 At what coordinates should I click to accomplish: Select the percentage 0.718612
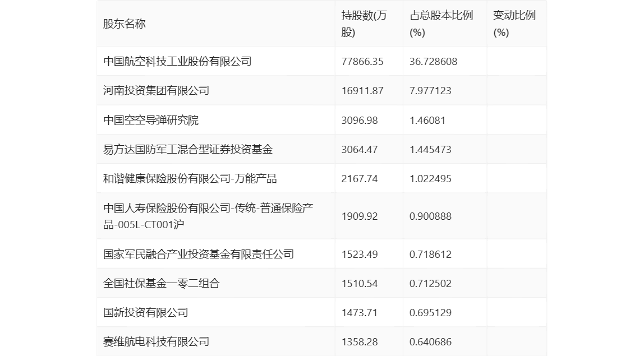tap(430, 254)
